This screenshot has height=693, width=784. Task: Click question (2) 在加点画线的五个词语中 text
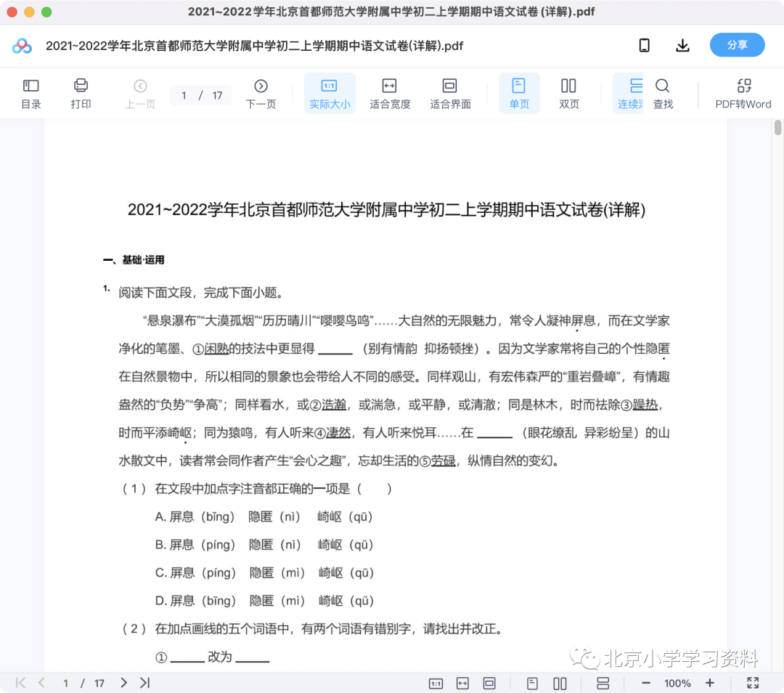point(312,628)
